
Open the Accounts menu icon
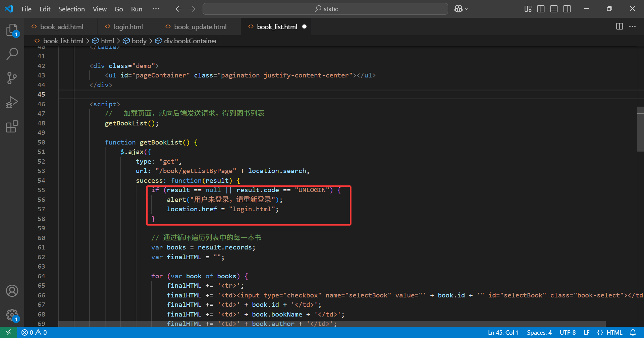tap(12, 291)
